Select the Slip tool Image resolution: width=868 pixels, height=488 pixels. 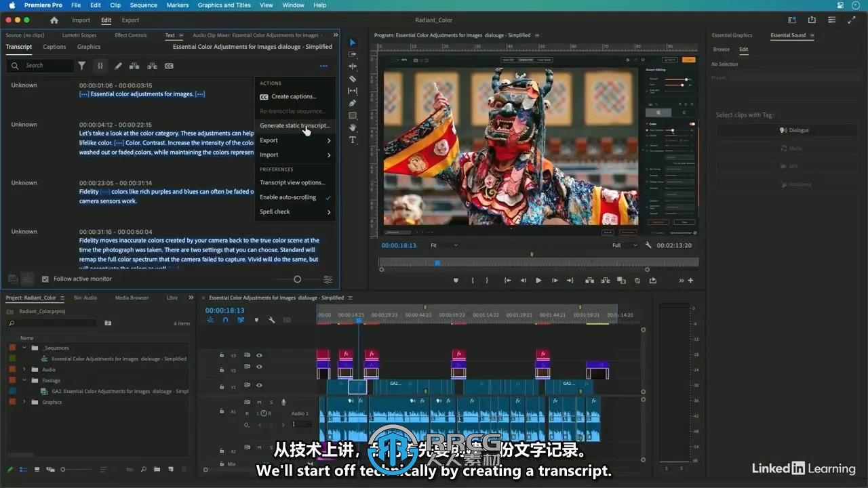353,91
